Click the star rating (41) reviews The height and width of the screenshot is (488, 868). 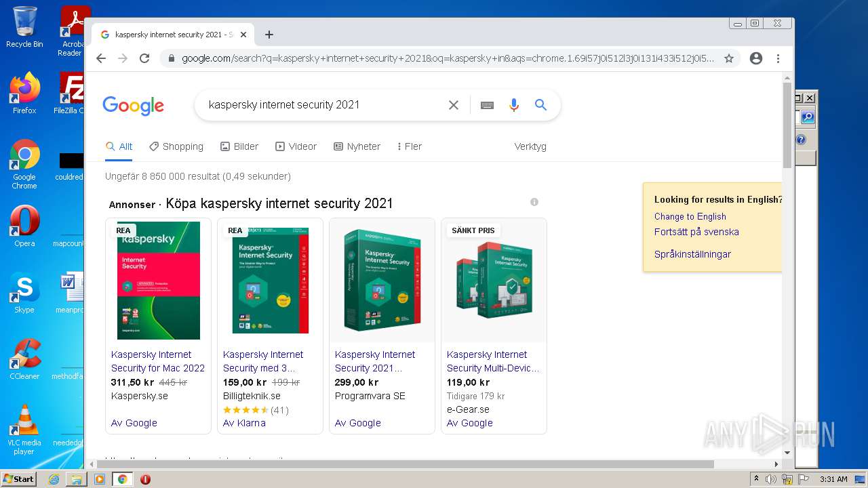pos(256,410)
